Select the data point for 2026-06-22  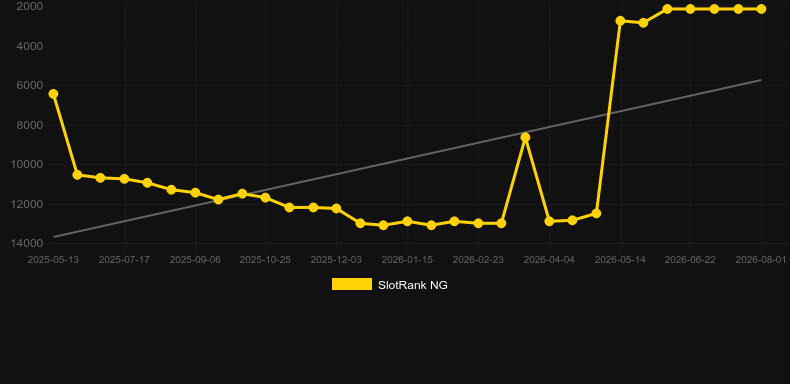tap(690, 9)
